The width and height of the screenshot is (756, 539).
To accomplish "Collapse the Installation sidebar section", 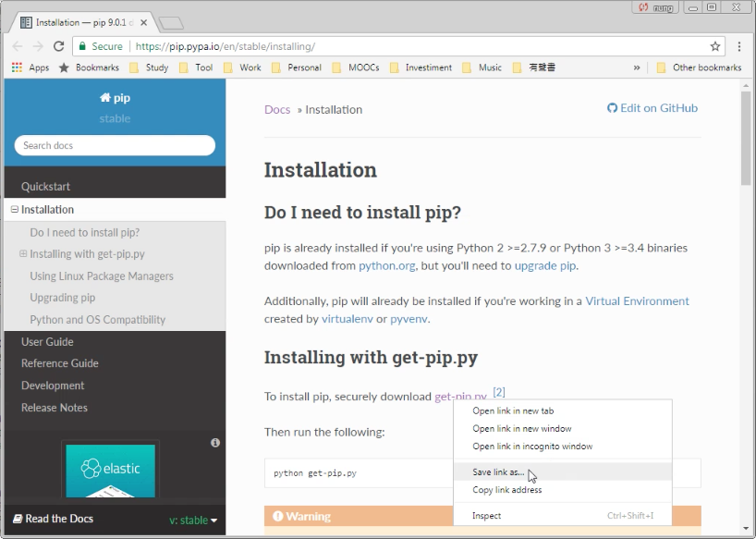I will point(15,209).
